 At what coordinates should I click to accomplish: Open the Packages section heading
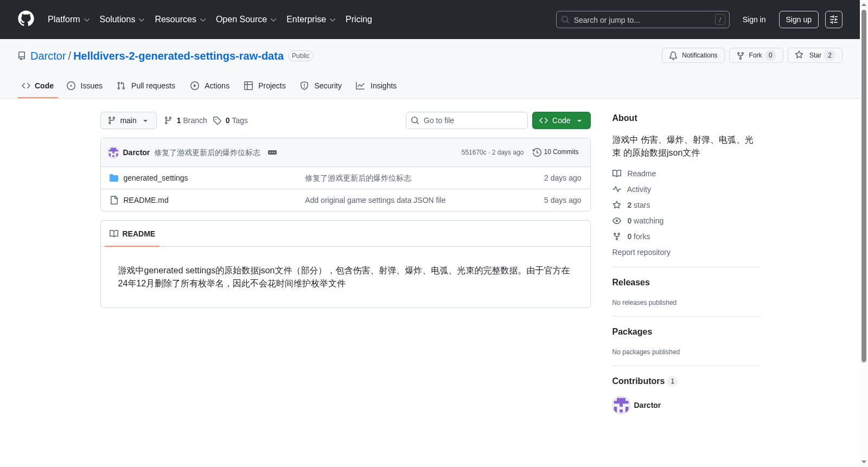632,331
